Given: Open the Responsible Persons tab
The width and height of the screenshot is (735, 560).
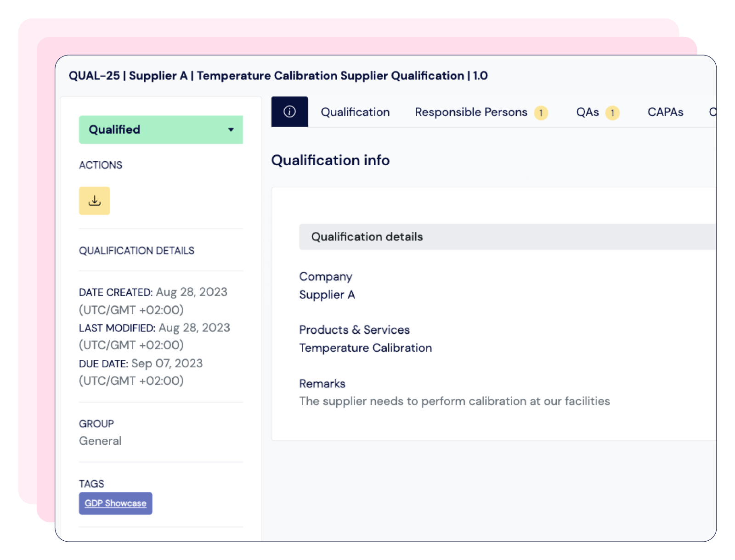Looking at the screenshot, I should pyautogui.click(x=470, y=112).
